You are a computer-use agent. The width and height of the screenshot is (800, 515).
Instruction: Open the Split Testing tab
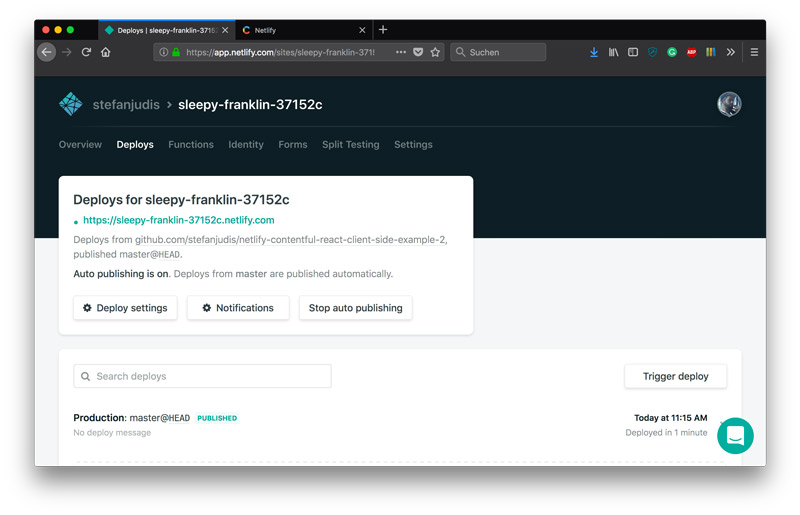[351, 144]
